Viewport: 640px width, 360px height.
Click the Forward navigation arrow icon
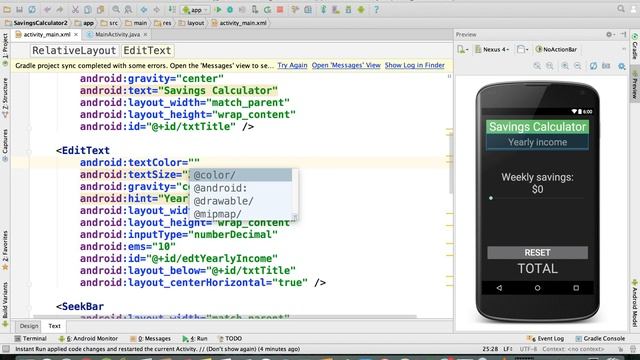tap(156, 9)
